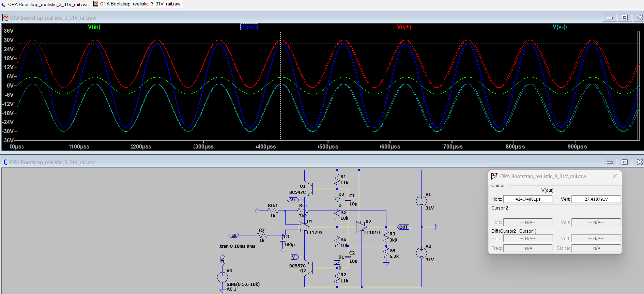Select the BC557C transistor Q2

309,267
